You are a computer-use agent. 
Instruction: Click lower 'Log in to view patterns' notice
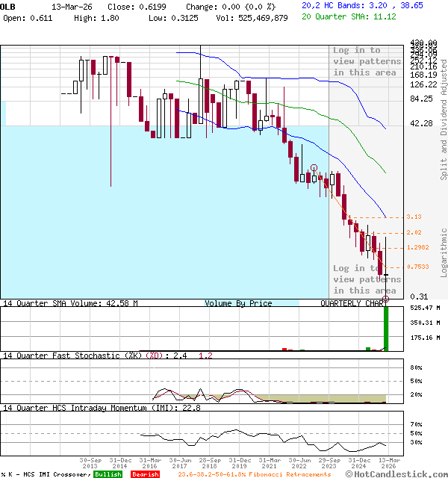pos(367,279)
